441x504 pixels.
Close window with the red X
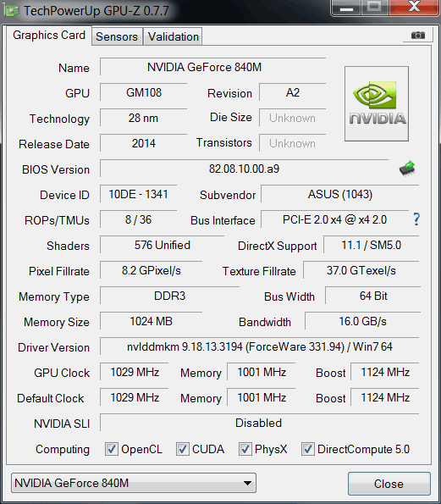coord(414,7)
